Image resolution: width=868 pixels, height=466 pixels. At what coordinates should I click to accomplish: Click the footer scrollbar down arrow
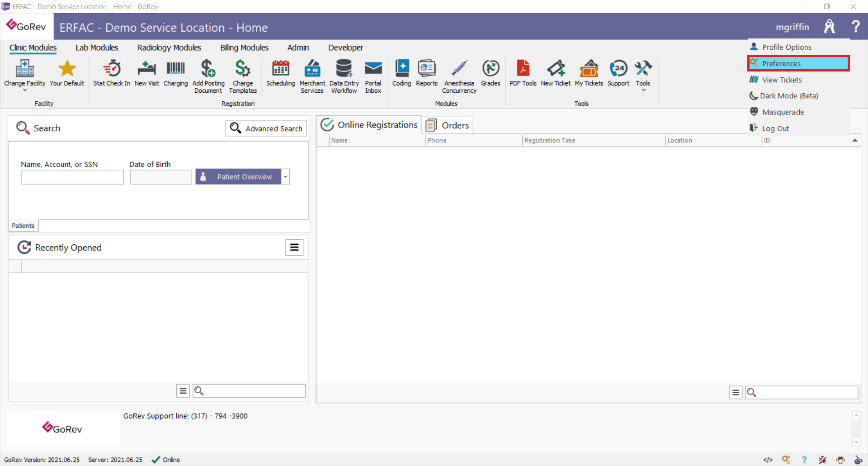tap(856, 442)
